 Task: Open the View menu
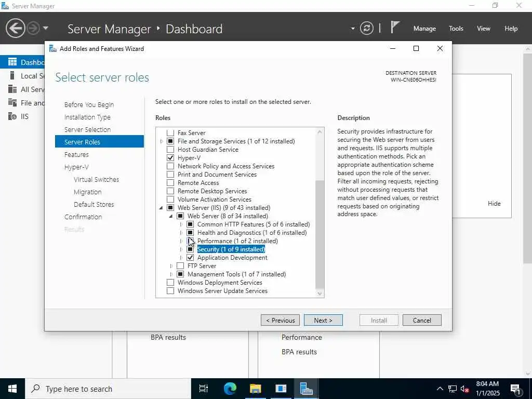(483, 29)
